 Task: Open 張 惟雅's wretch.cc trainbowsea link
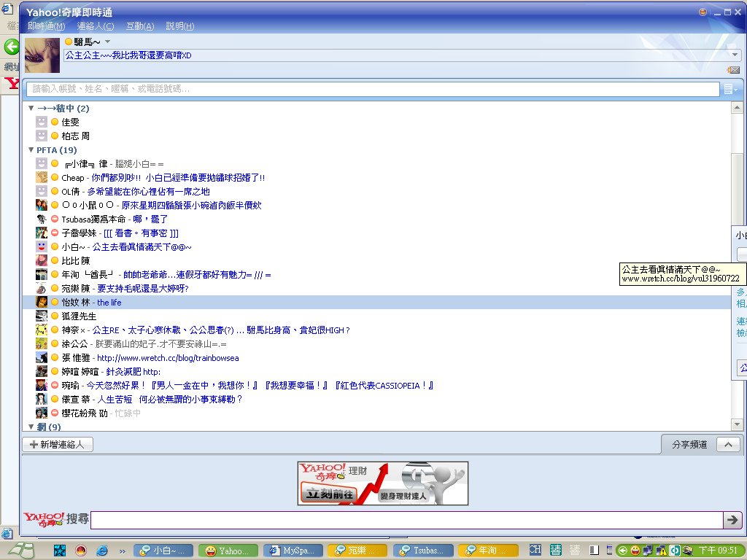[x=168, y=357]
